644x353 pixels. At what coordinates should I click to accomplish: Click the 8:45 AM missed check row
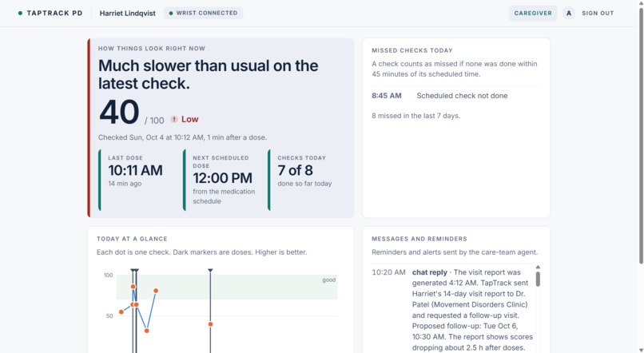[x=456, y=96]
